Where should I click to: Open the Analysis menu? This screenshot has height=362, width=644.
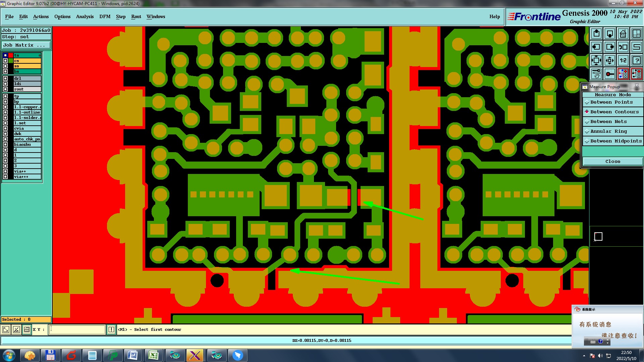tap(85, 16)
